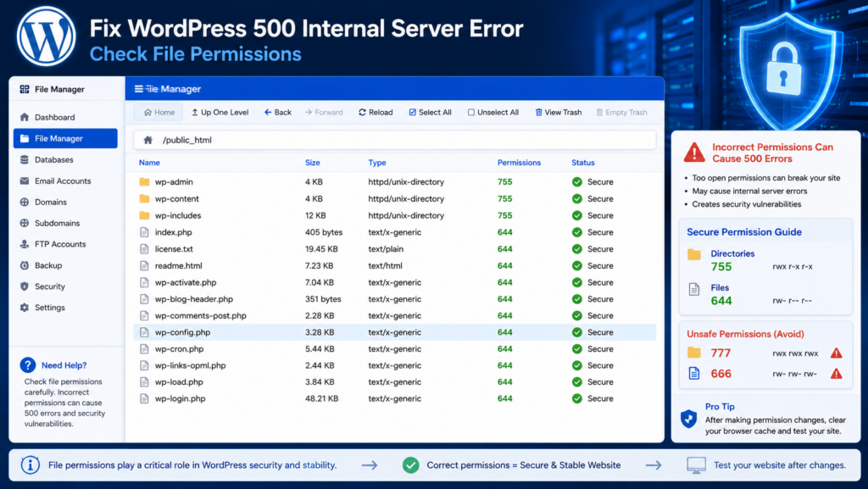Select wp-blog-header.php file name
This screenshot has width=868, height=489.
(194, 298)
